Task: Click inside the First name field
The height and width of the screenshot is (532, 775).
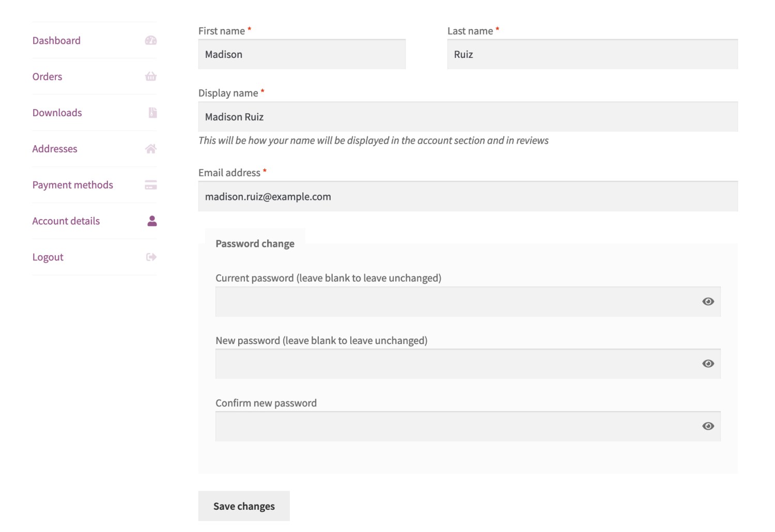Action: tap(301, 54)
